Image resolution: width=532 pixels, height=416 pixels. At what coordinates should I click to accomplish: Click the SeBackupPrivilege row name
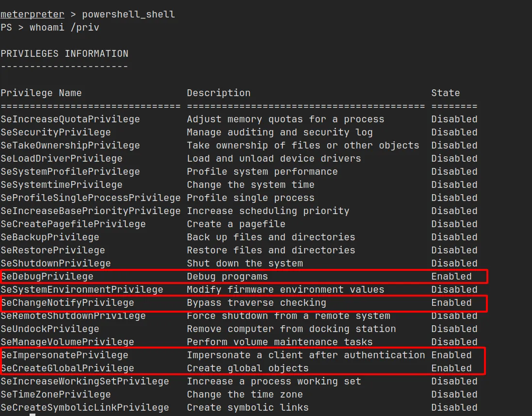click(49, 237)
